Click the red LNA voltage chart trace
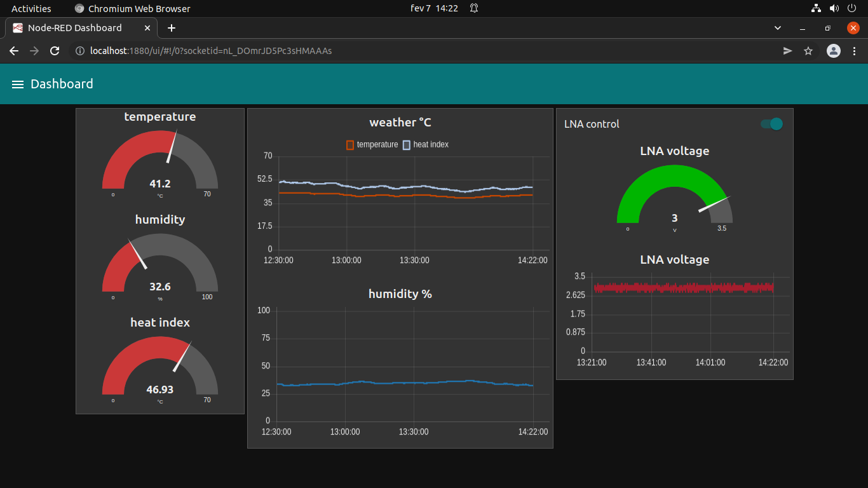This screenshot has height=488, width=868. pos(683,288)
